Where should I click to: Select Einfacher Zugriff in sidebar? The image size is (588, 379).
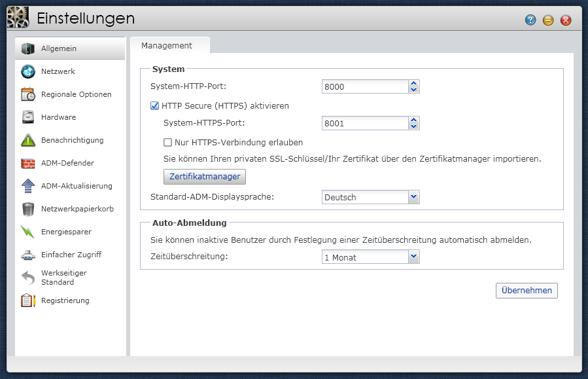[70, 255]
